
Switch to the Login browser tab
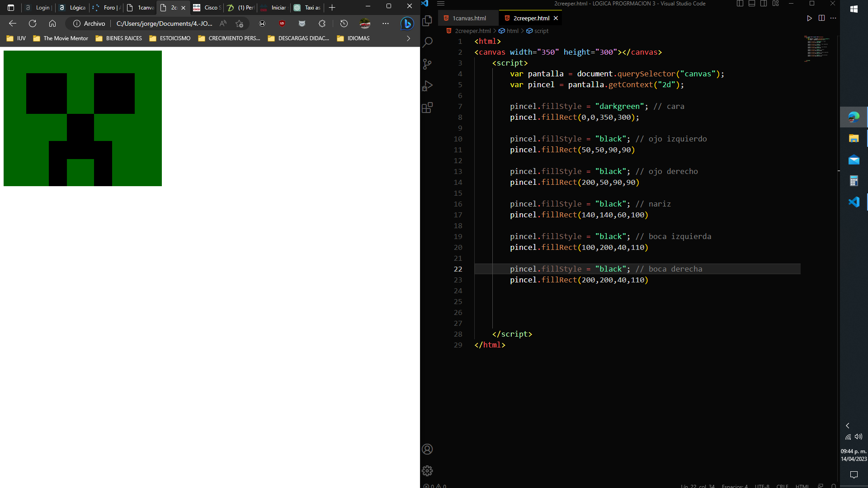click(x=38, y=8)
